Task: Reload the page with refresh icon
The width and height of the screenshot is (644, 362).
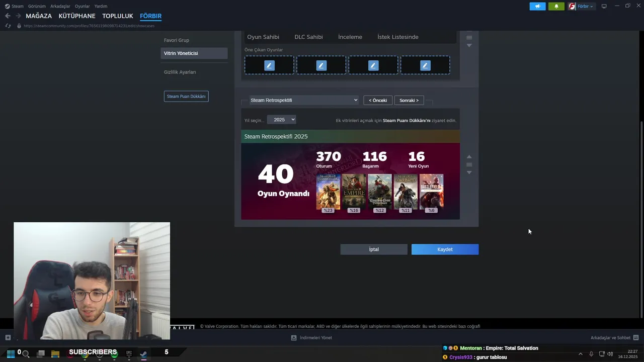Action: point(8,26)
